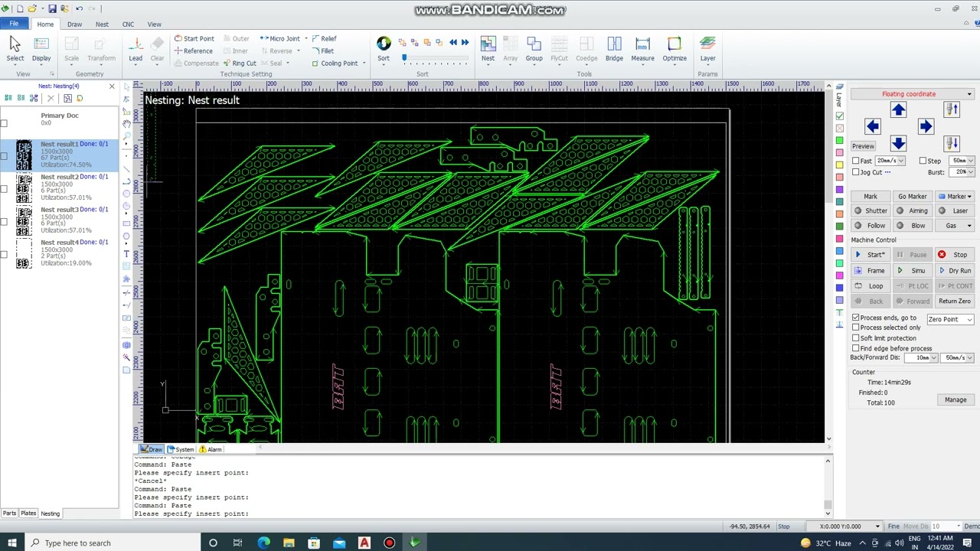Open the Nest tool
This screenshot has height=551, width=980.
(488, 49)
